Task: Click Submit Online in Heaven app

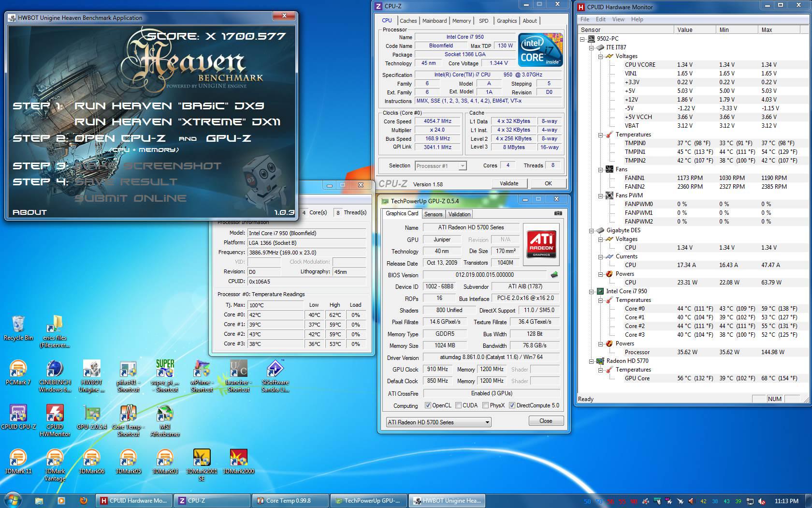Action: point(130,198)
